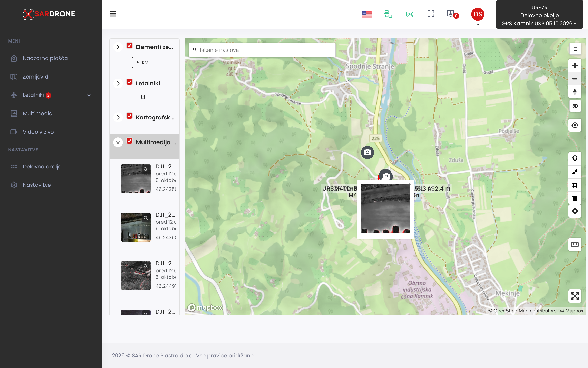
Task: Expand the Letalniki layer section
Action: (118, 83)
